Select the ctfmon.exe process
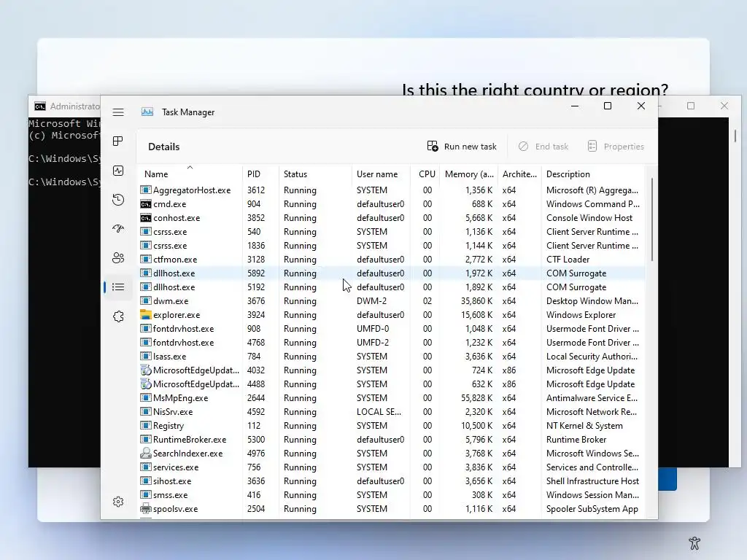Viewport: 747px width, 560px height. click(x=392, y=259)
